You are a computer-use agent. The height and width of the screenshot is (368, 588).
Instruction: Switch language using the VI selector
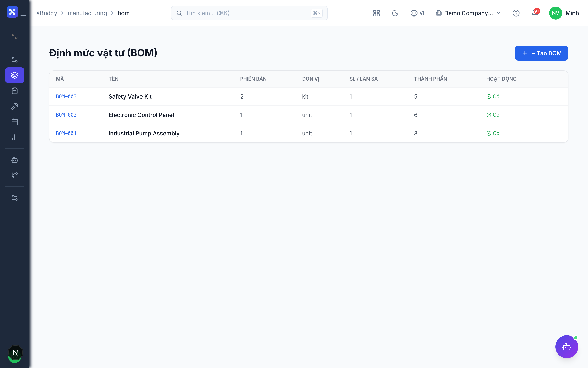(x=417, y=13)
